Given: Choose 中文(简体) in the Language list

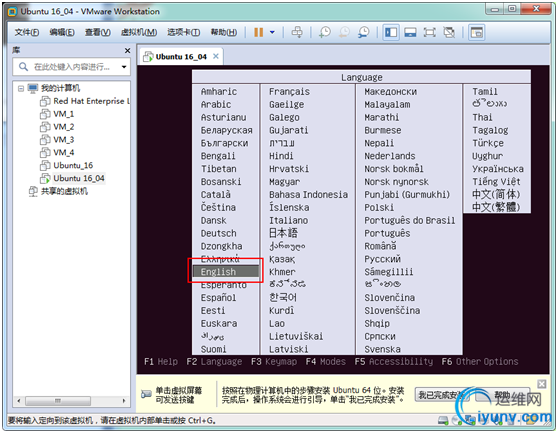Looking at the screenshot, I should (496, 194).
